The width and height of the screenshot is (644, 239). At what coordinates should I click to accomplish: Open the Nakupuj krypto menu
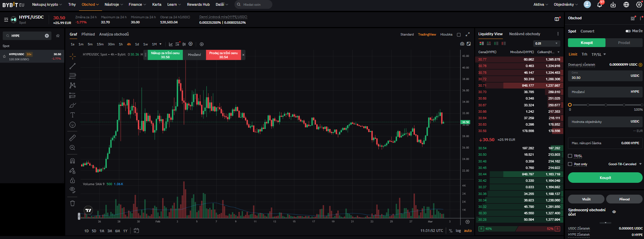tap(47, 4)
